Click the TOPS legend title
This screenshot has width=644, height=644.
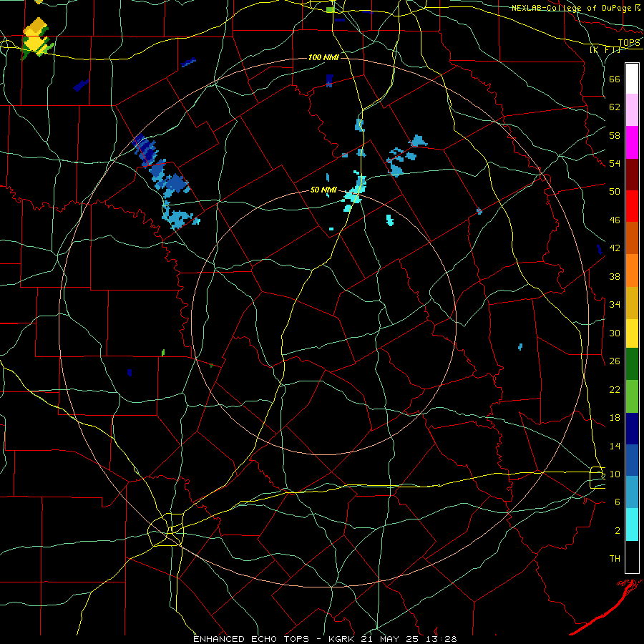pyautogui.click(x=629, y=43)
